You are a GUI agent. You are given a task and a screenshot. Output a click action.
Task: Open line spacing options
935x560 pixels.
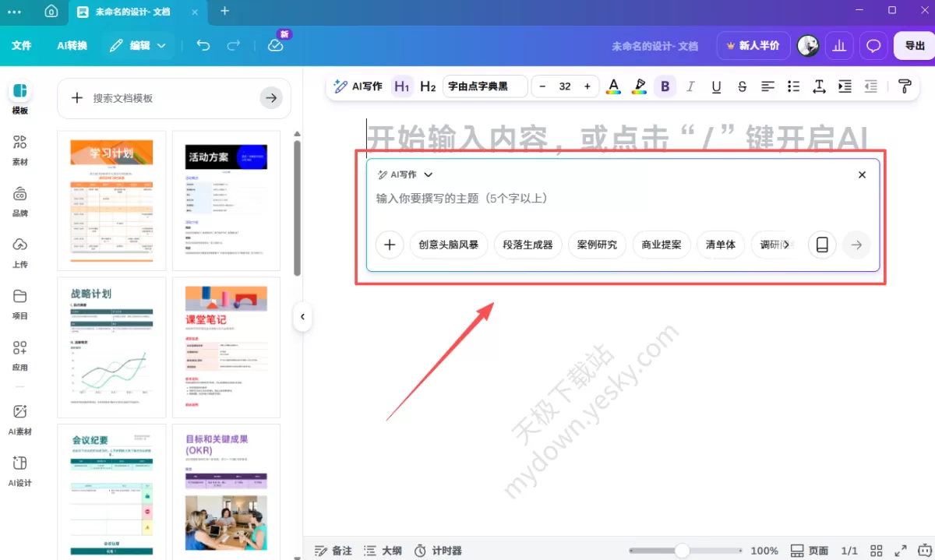tap(819, 86)
